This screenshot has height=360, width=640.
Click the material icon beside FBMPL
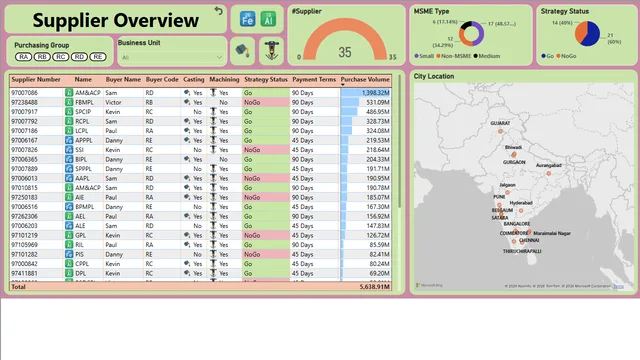pos(69,102)
